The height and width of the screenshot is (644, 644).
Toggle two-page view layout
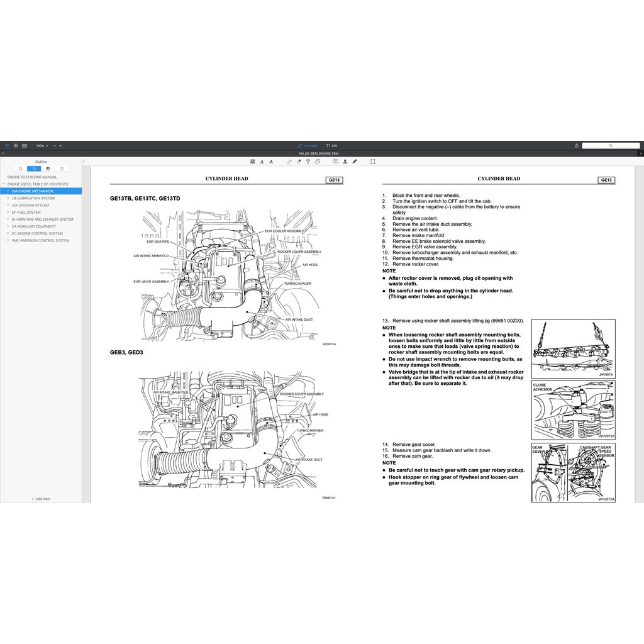click(24, 145)
